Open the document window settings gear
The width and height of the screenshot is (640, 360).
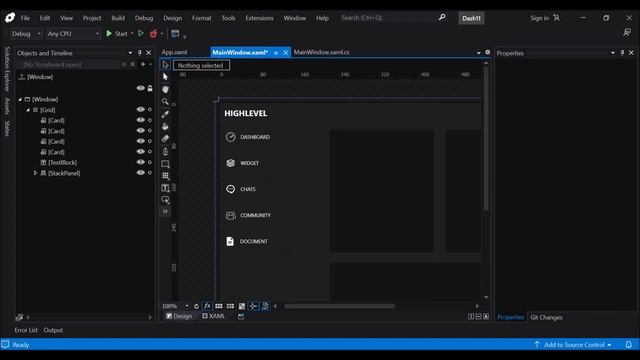coord(487,52)
